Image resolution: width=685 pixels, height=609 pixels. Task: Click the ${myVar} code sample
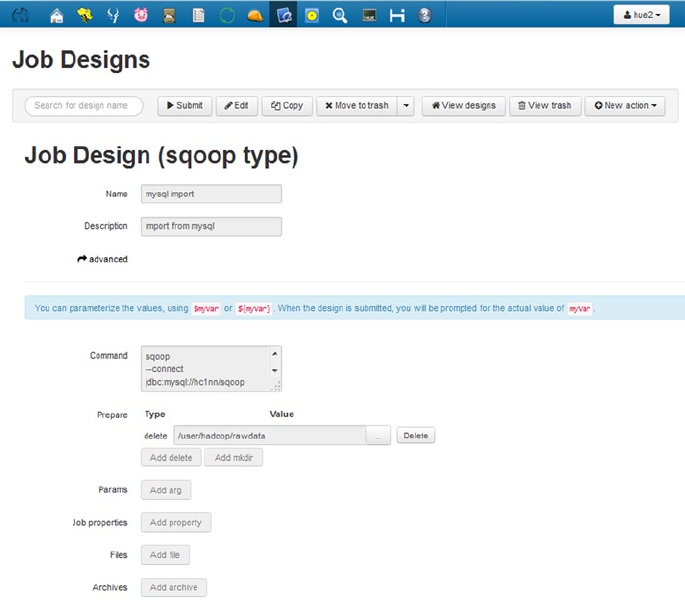254,309
